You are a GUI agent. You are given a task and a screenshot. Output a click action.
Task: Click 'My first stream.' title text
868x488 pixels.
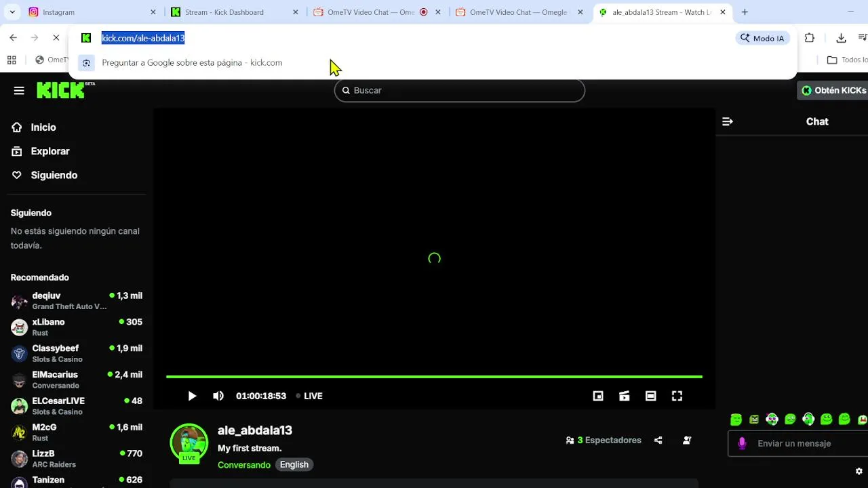(x=250, y=449)
